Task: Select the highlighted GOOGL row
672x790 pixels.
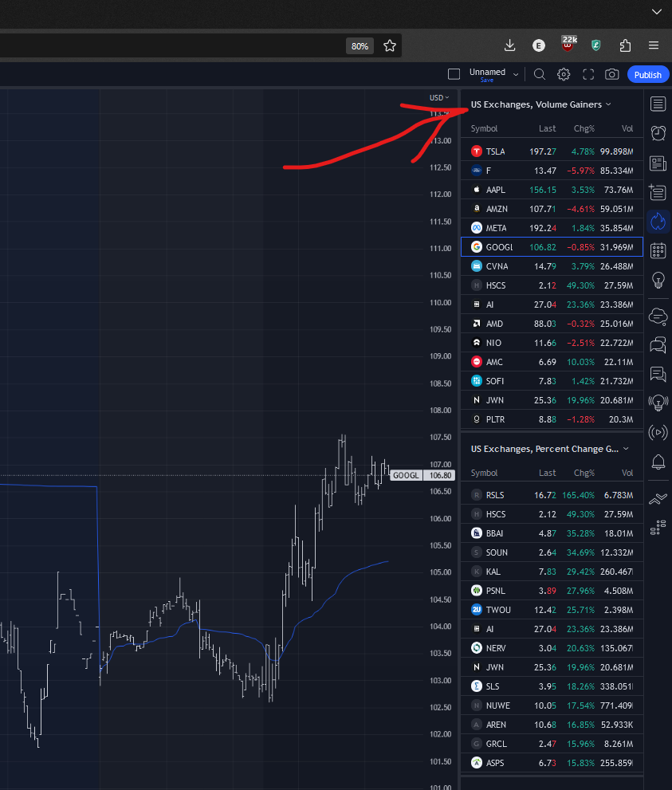Action: pos(552,247)
